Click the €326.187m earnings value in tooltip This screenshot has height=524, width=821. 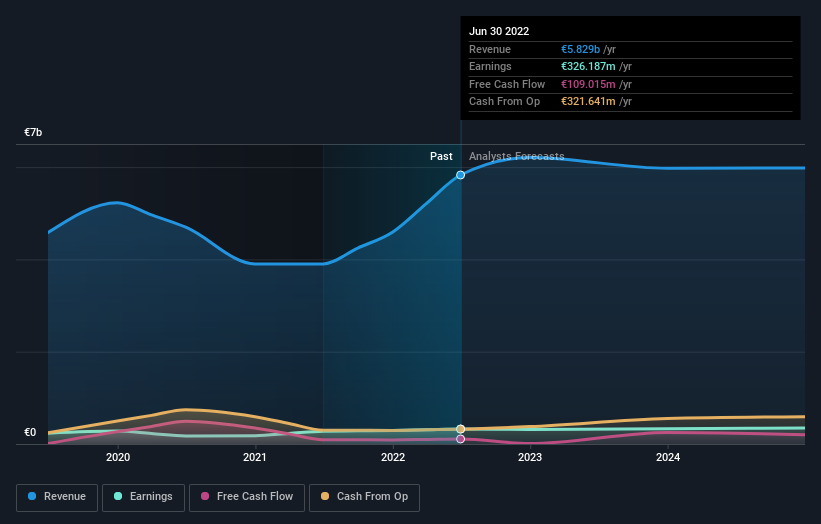[x=588, y=66]
